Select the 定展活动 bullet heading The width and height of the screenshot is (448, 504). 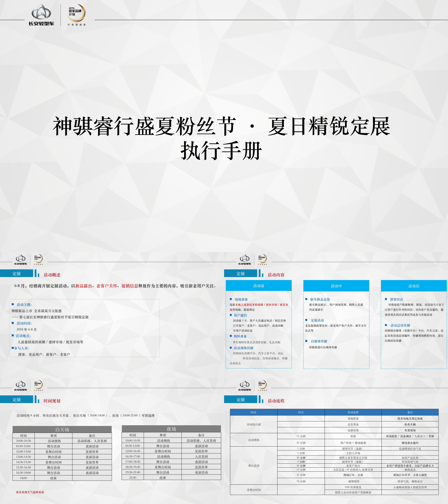pos(317,320)
